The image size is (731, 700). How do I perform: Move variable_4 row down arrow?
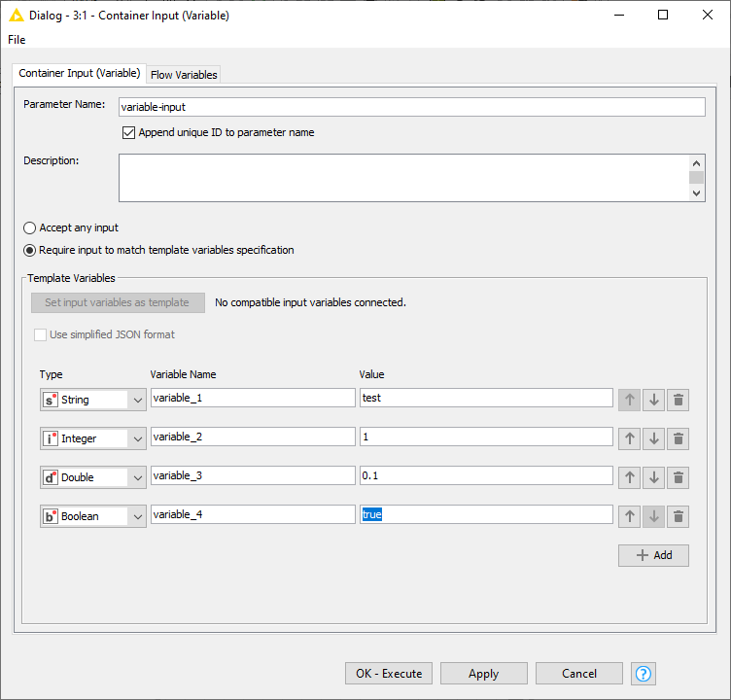(653, 516)
